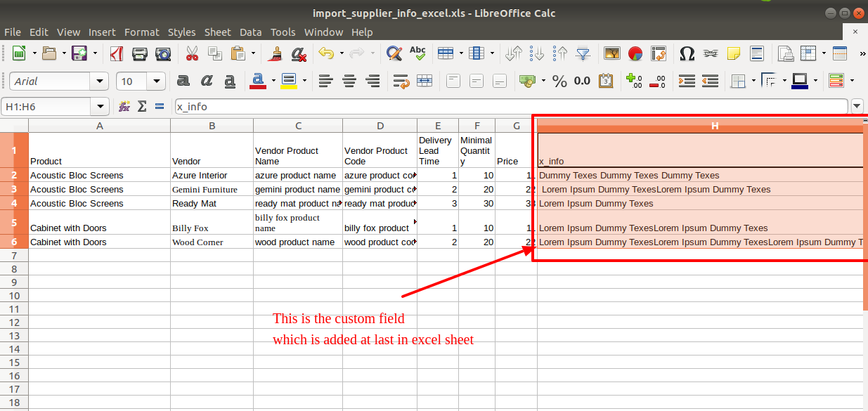Create a new spreadsheet document

tap(19, 53)
